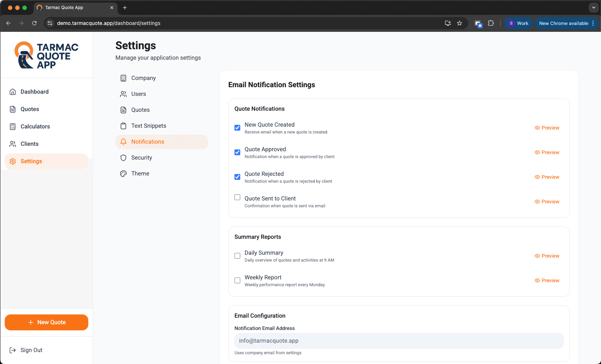Image resolution: width=601 pixels, height=364 pixels.
Task: Preview the Quote Approved email
Action: click(547, 152)
